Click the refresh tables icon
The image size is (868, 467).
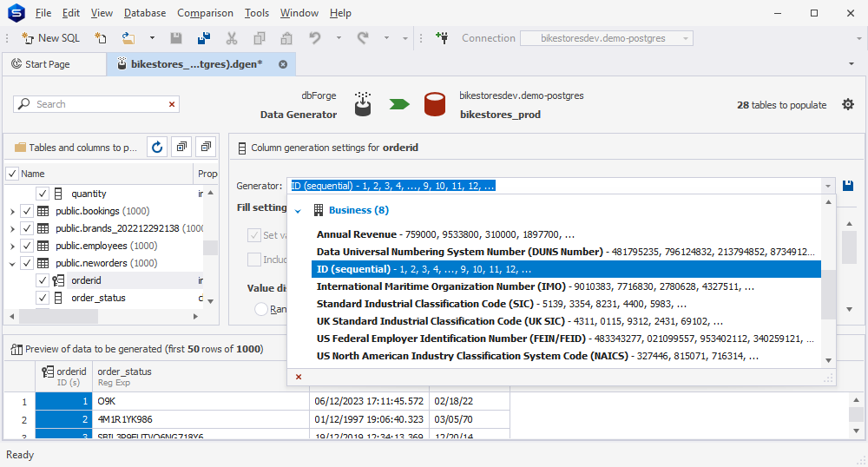157,148
